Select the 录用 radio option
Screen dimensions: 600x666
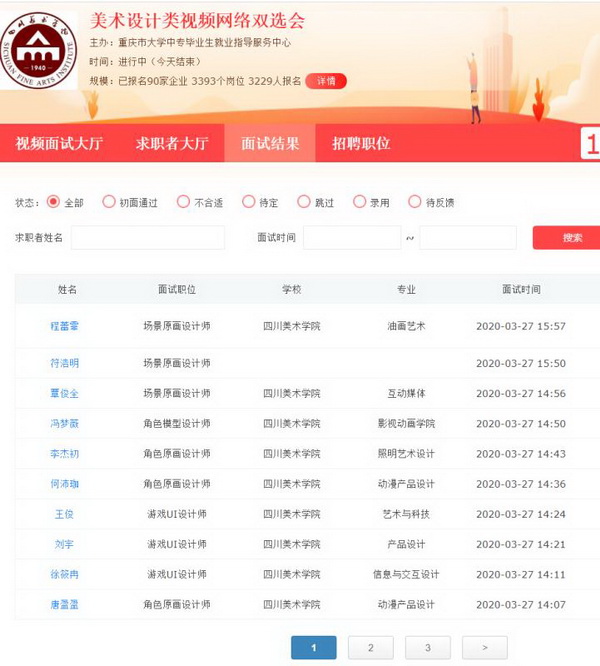click(x=360, y=202)
